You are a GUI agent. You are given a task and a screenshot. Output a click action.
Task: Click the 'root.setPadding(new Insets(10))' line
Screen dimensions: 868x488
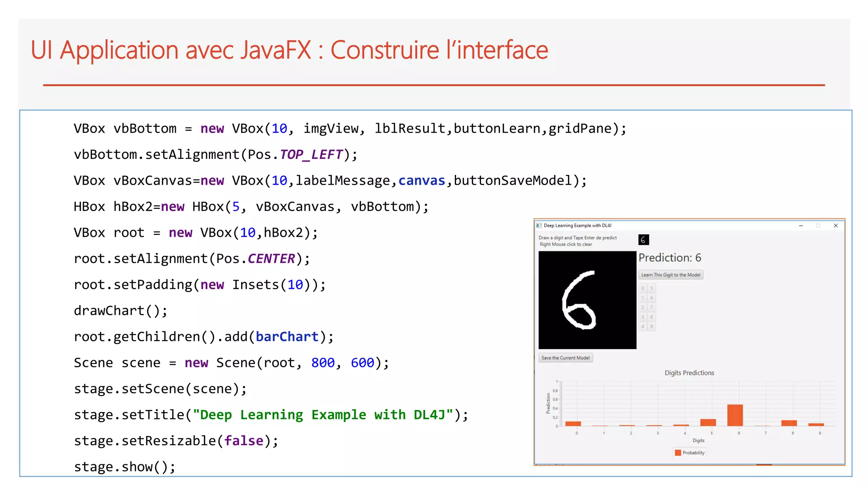pos(200,285)
